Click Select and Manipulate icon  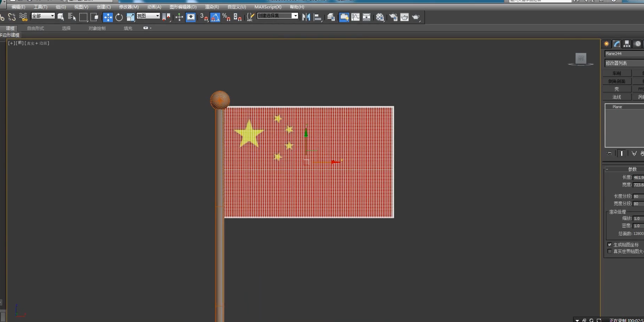(x=179, y=17)
